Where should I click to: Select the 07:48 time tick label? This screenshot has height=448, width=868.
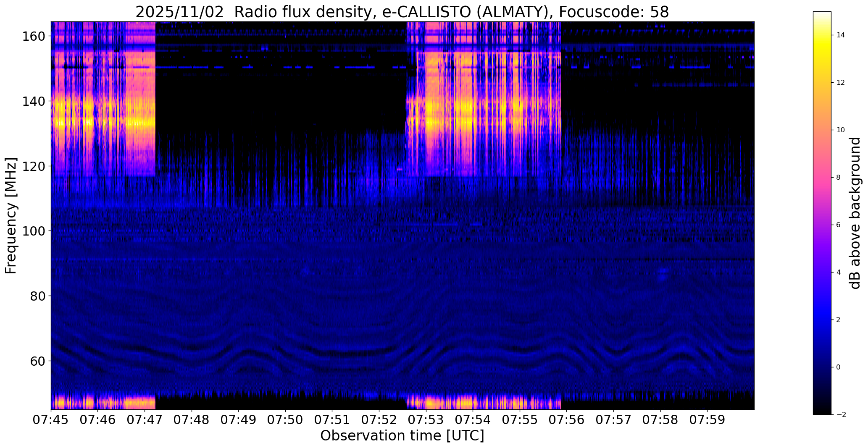click(192, 419)
